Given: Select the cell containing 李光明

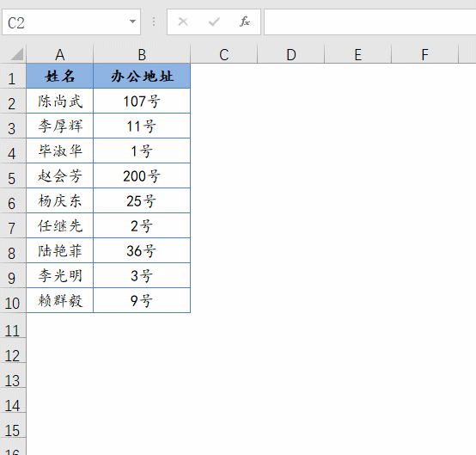Looking at the screenshot, I should point(60,275).
